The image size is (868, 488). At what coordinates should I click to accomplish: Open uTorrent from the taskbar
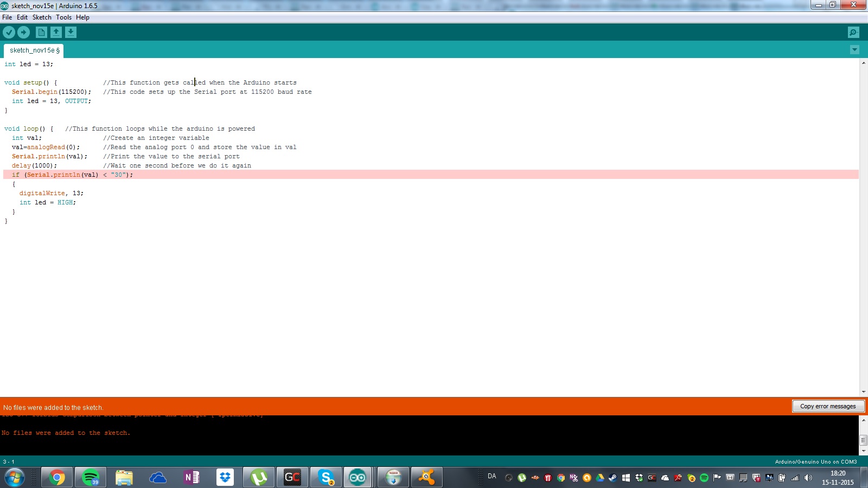(259, 478)
